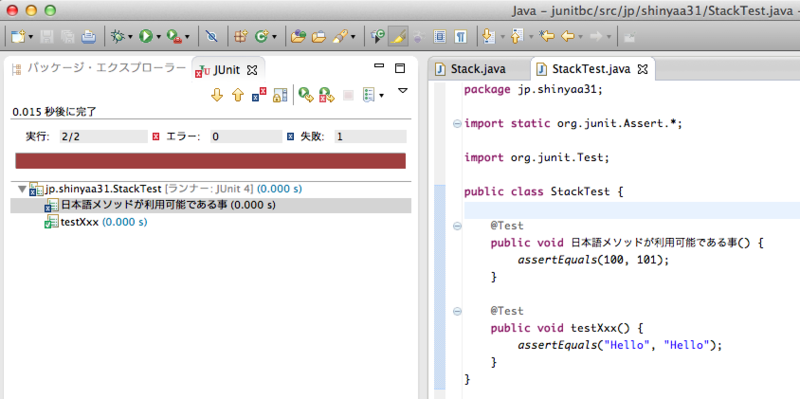800x399 pixels.
Task: Click the Last Edit Location icon
Action: click(x=547, y=36)
